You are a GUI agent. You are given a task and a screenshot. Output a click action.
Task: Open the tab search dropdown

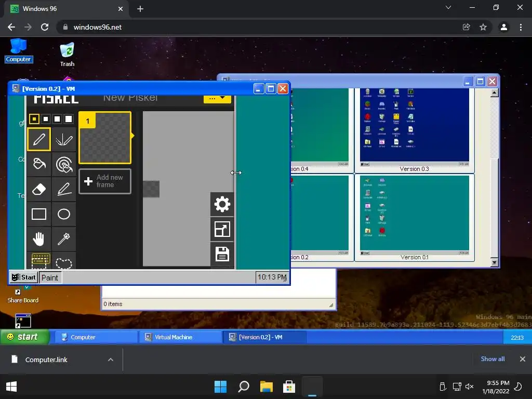[448, 7]
